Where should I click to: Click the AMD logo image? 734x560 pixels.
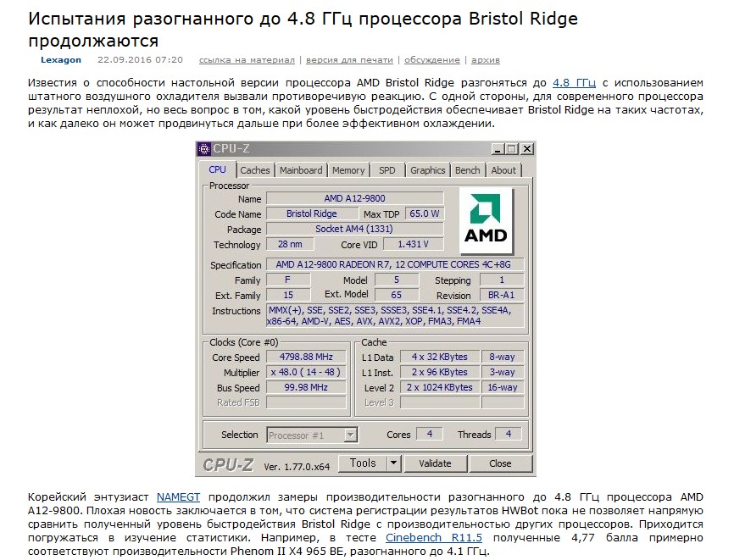coord(486,217)
